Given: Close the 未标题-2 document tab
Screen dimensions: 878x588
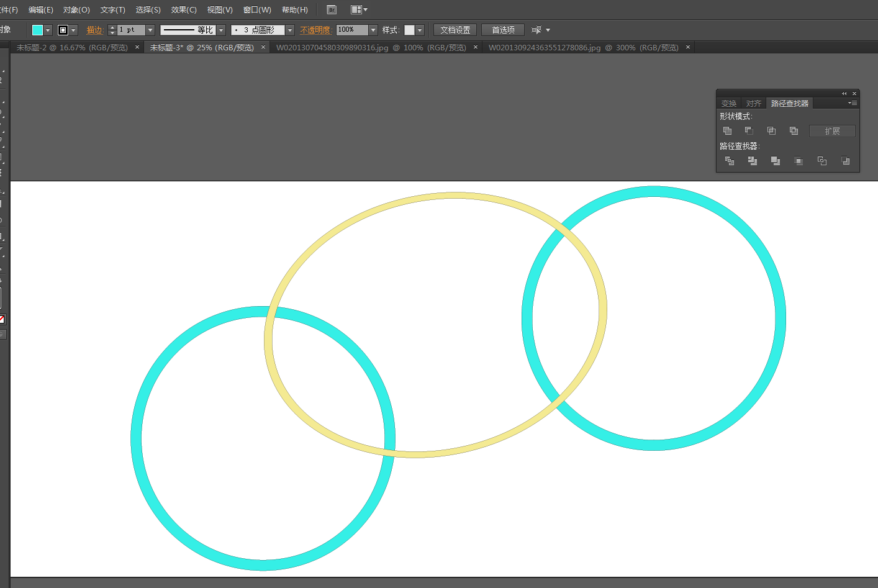Looking at the screenshot, I should [x=137, y=47].
